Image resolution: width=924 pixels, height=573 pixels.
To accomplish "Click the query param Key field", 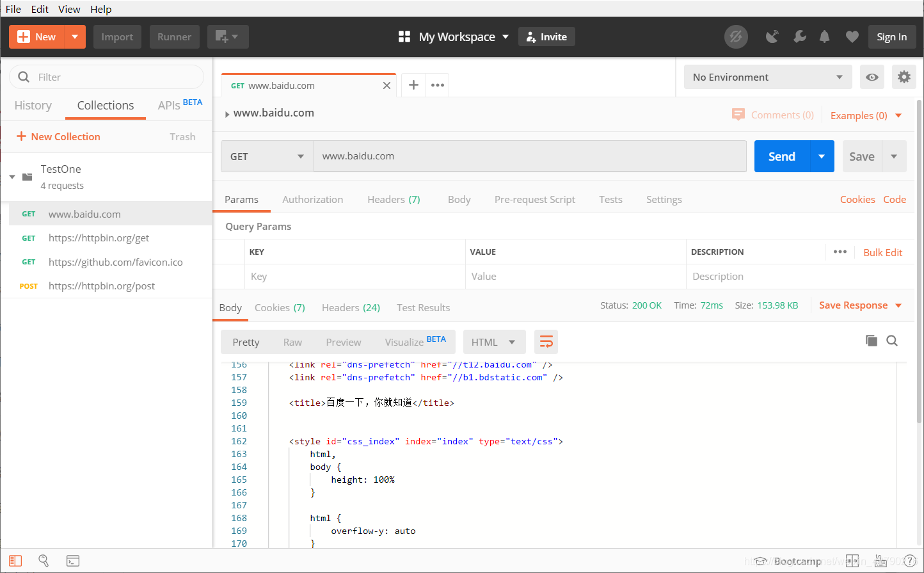I will 354,277.
